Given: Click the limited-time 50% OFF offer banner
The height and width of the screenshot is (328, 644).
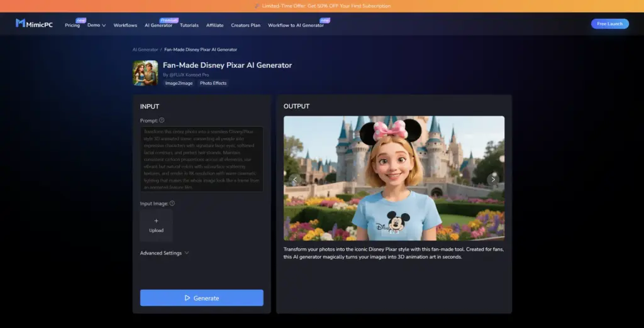Looking at the screenshot, I should 322,6.
